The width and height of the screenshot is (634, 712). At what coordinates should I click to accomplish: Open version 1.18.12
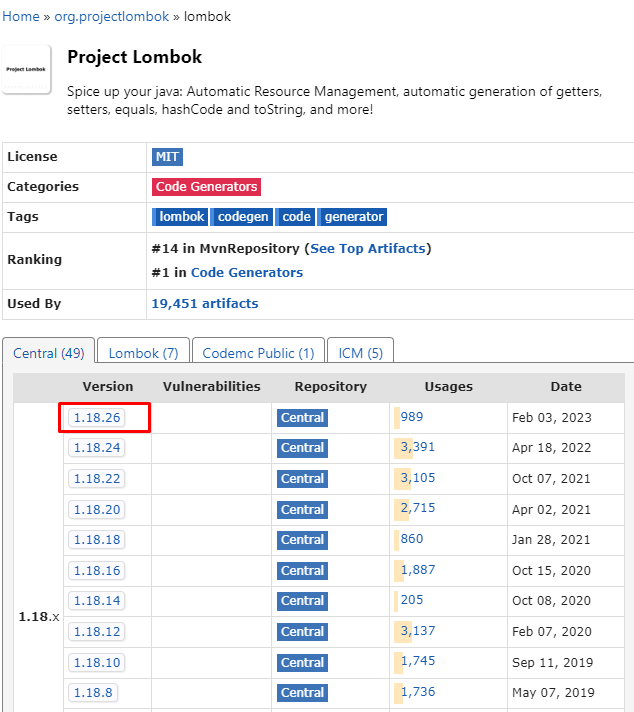97,631
